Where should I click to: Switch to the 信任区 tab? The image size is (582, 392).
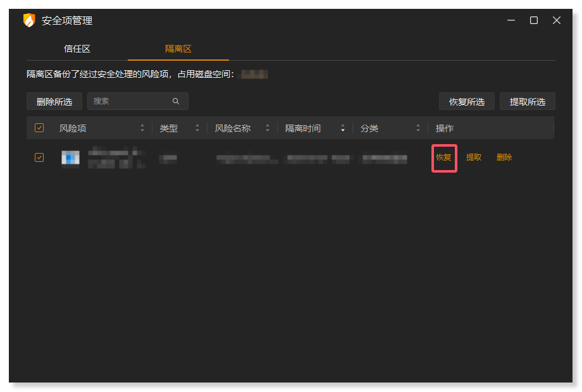click(77, 48)
